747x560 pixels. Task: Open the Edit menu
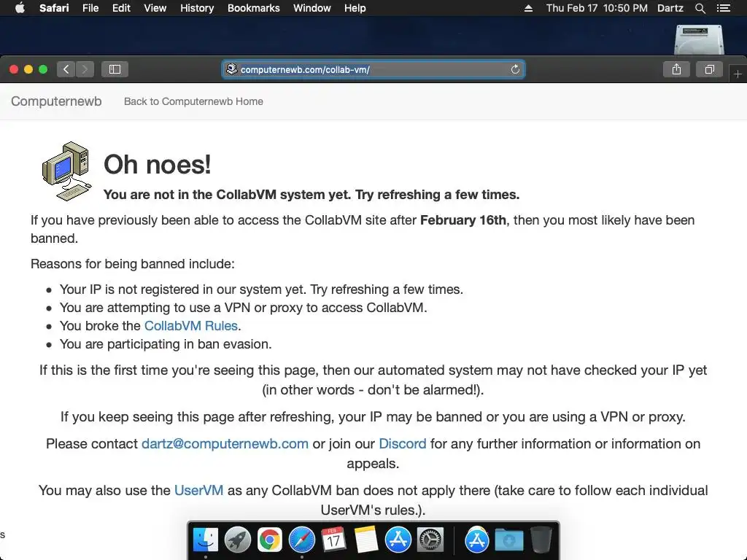click(x=121, y=8)
